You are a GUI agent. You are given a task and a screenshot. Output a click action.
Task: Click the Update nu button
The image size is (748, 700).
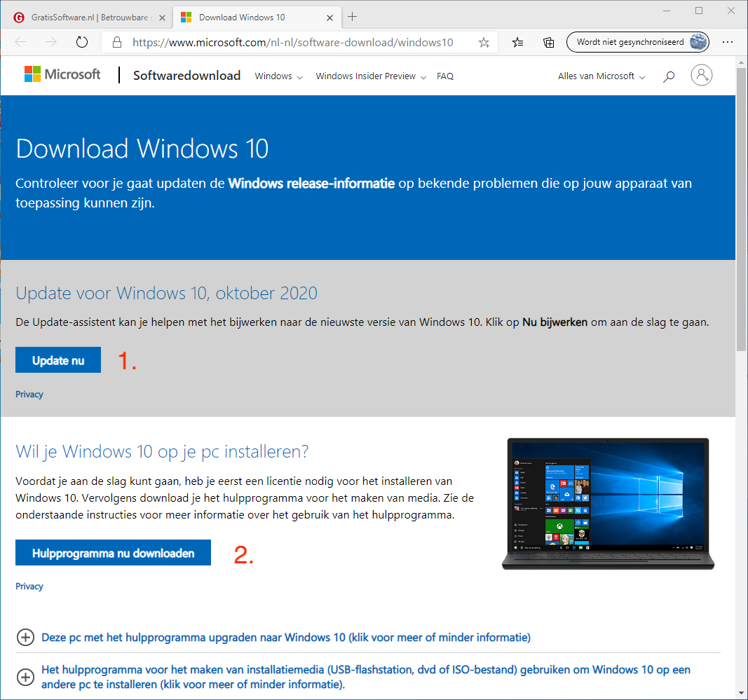pos(58,360)
